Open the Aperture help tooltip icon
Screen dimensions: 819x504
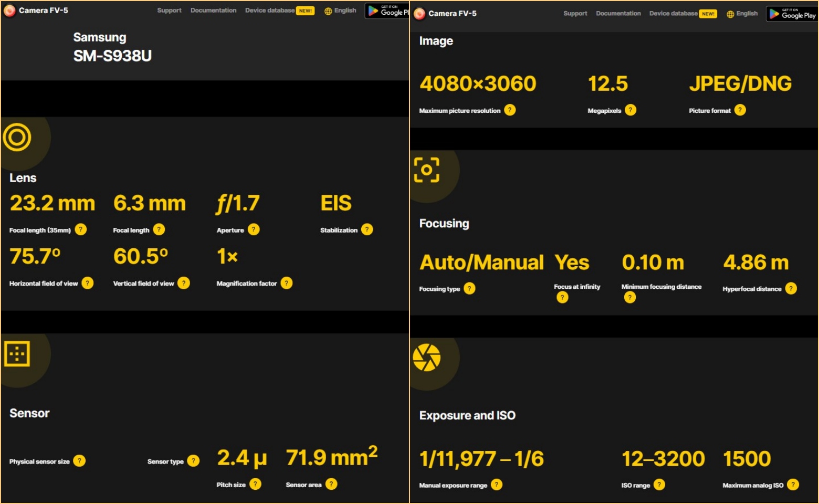coord(254,229)
